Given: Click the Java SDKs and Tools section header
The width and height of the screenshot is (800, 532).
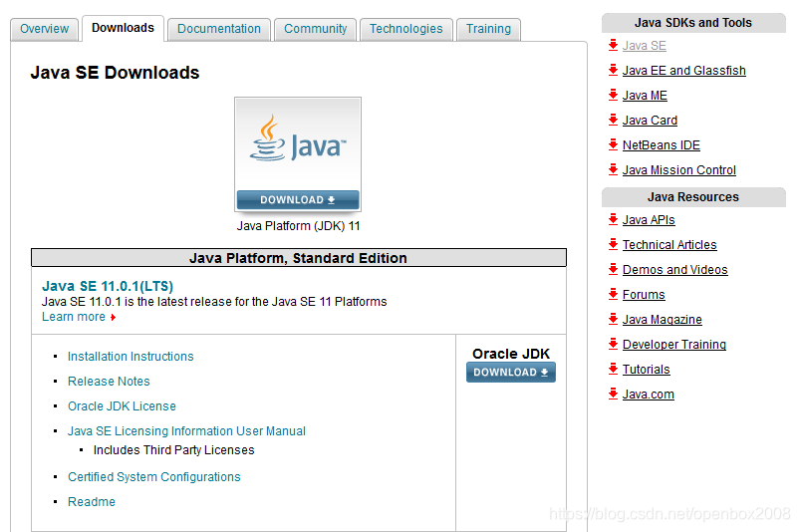Looking at the screenshot, I should (693, 23).
